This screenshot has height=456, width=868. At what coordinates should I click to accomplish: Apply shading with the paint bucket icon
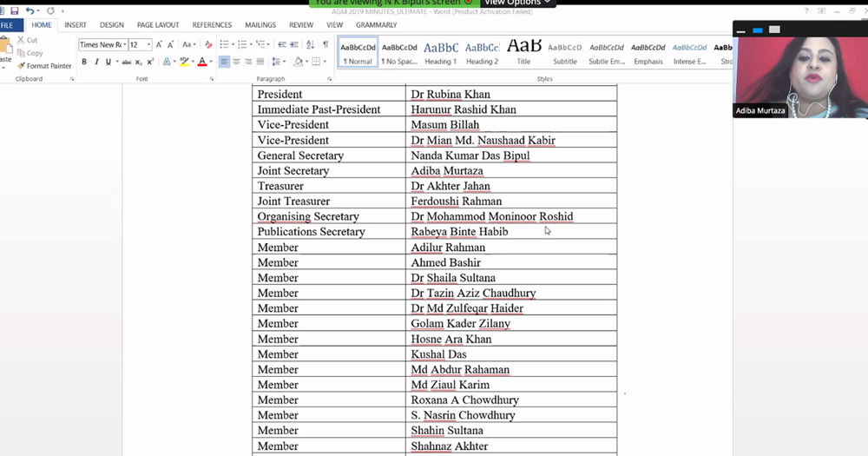click(x=299, y=62)
